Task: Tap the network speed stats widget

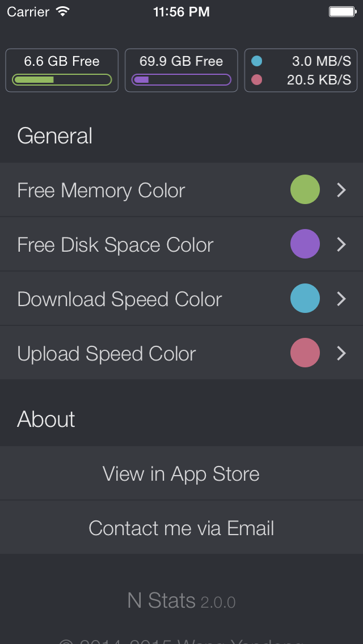Action: pos(301,70)
